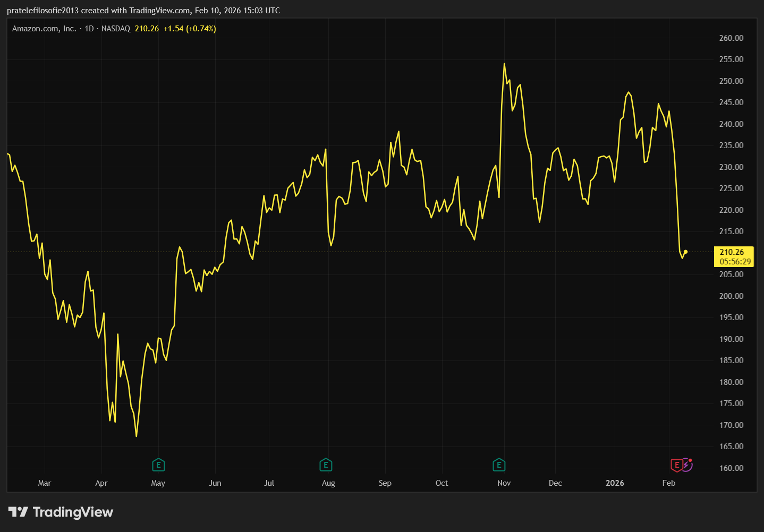
Task: Click the 200.00 price scale label
Action: (x=731, y=296)
